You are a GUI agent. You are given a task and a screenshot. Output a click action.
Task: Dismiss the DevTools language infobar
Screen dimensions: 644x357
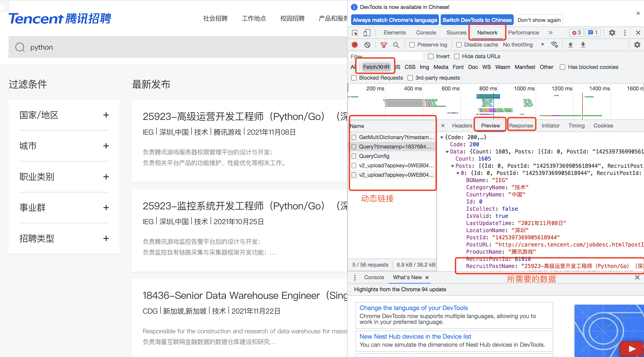point(638,13)
